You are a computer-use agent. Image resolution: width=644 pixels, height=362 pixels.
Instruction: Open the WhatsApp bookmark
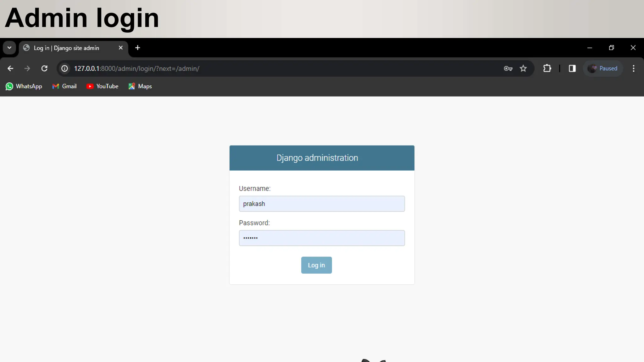tap(24, 86)
